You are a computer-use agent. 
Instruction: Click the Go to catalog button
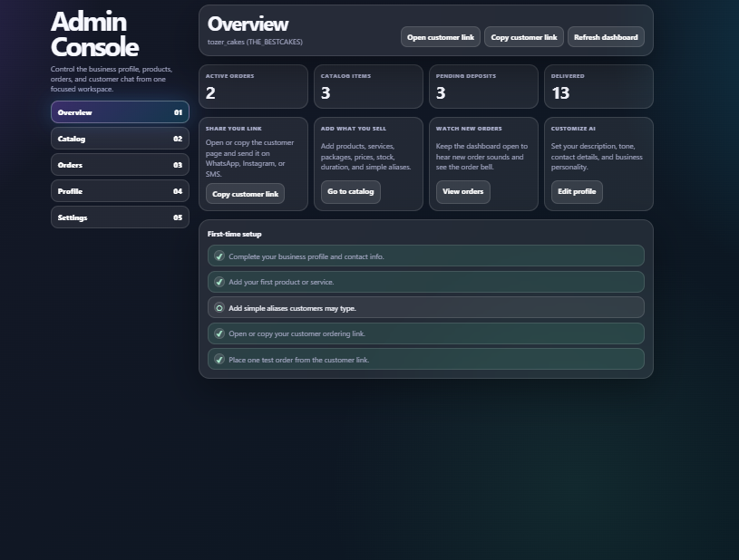tap(351, 192)
